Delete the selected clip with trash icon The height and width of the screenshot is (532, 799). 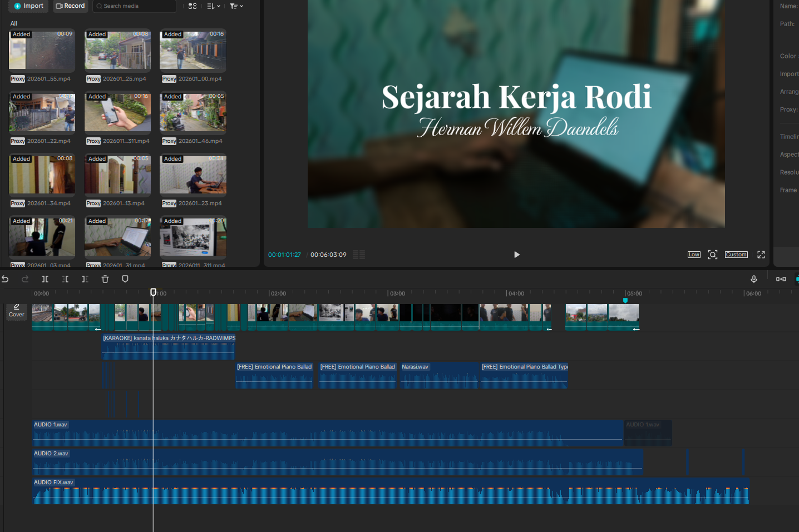tap(105, 279)
